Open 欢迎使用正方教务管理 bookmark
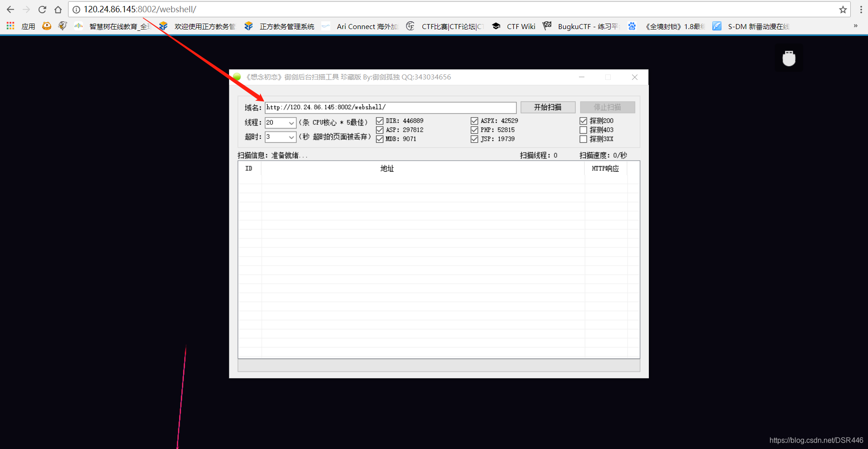This screenshot has width=868, height=449. pos(197,26)
